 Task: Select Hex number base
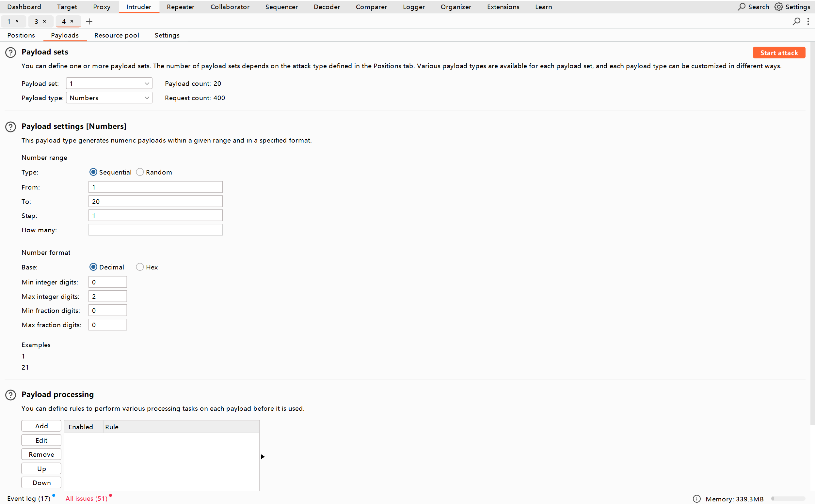(140, 267)
